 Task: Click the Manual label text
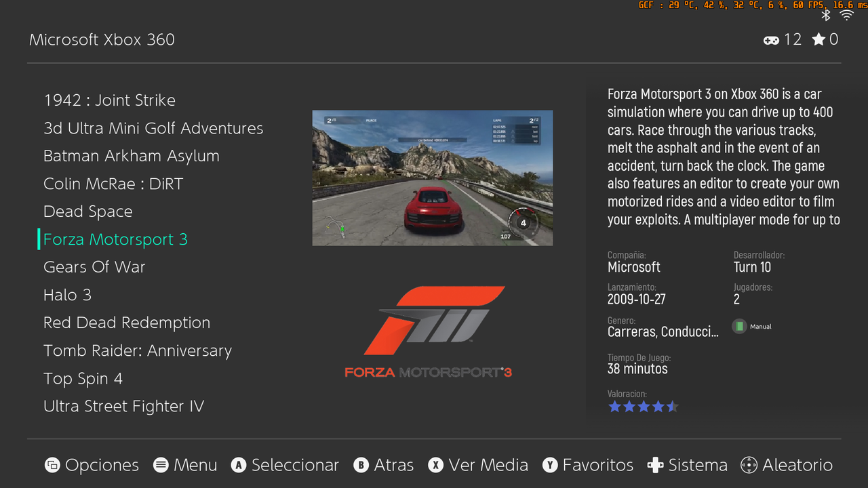(x=761, y=327)
